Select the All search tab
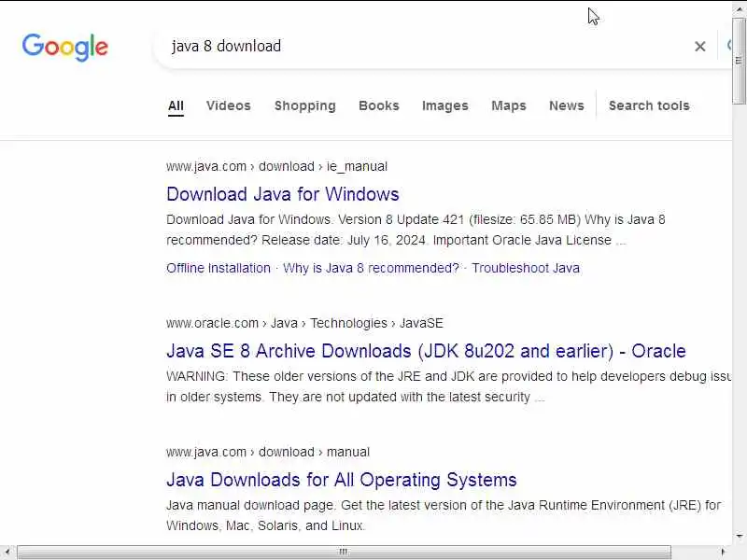 [176, 105]
